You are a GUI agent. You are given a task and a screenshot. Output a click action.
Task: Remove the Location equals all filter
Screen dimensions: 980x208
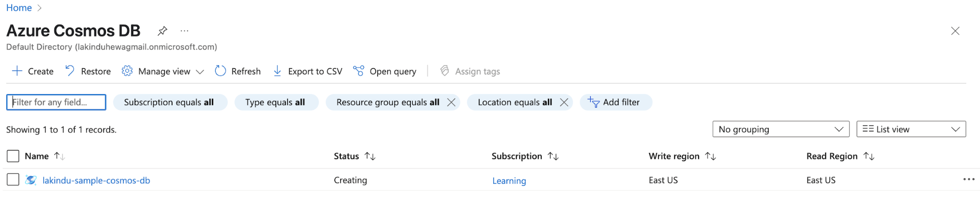click(564, 102)
